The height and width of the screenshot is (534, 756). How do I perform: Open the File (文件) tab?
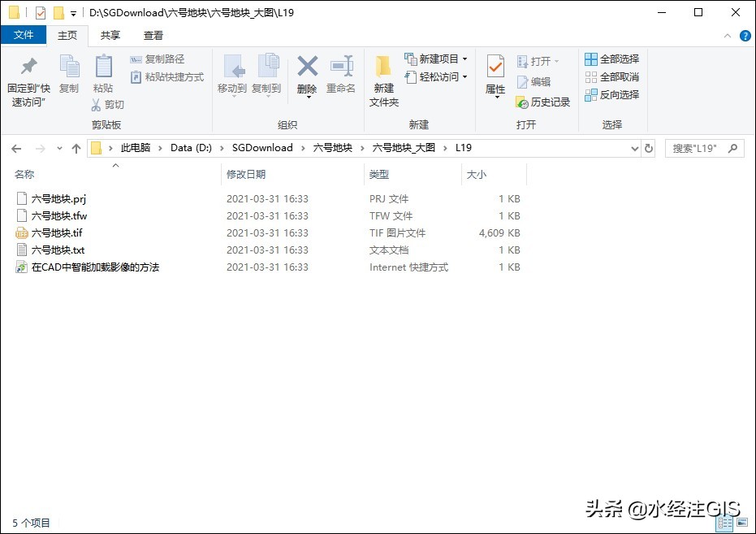(x=24, y=35)
